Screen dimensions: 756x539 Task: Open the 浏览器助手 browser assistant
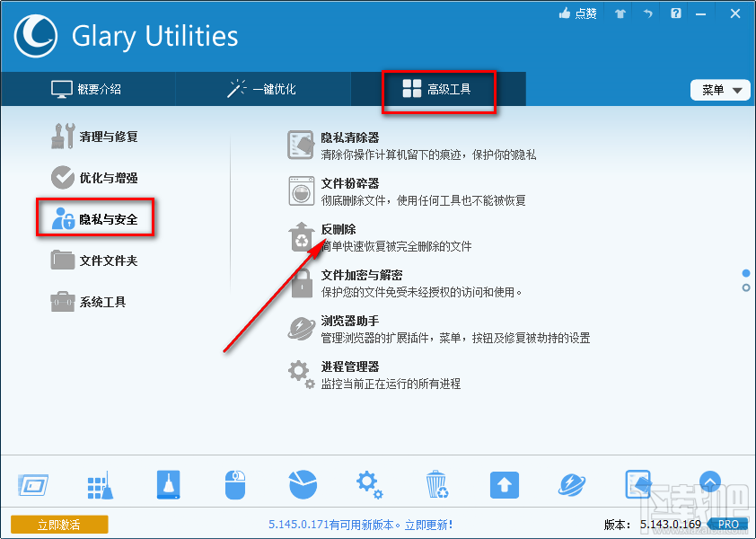click(x=352, y=322)
